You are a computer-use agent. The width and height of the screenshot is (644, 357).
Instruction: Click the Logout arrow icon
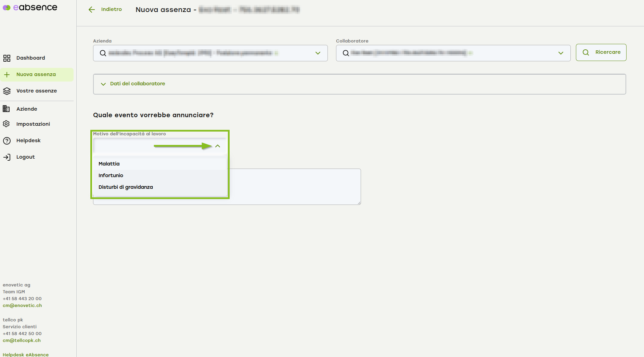tap(7, 157)
